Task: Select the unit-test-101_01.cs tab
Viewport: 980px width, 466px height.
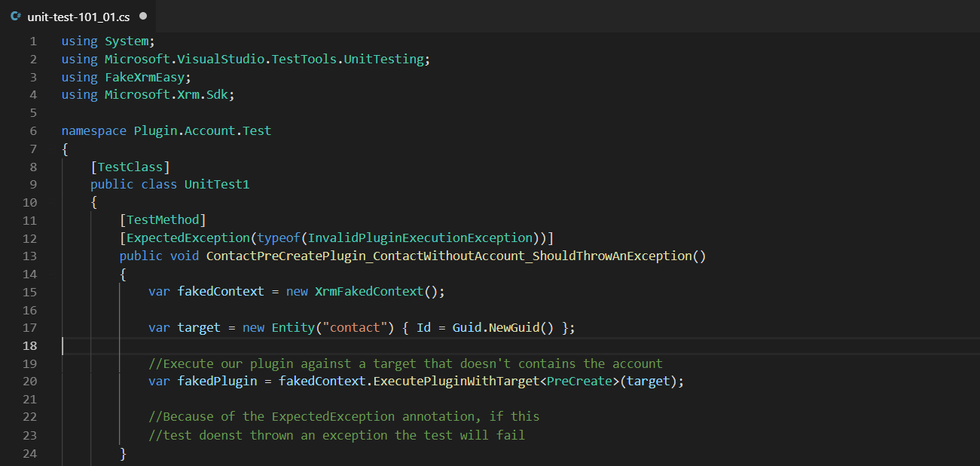Action: (x=78, y=16)
